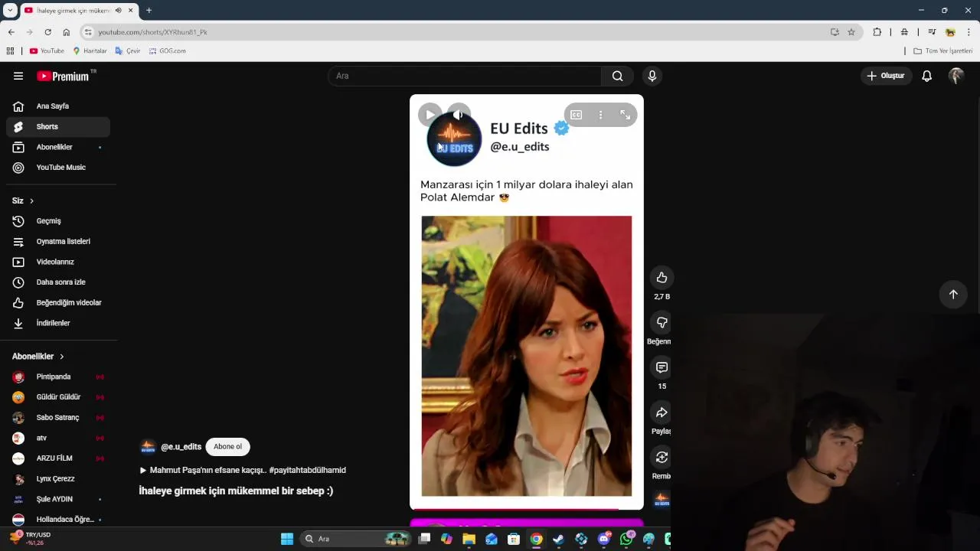Viewport: 980px width, 551px height.
Task: Go back in browser history
Action: click(x=11, y=32)
